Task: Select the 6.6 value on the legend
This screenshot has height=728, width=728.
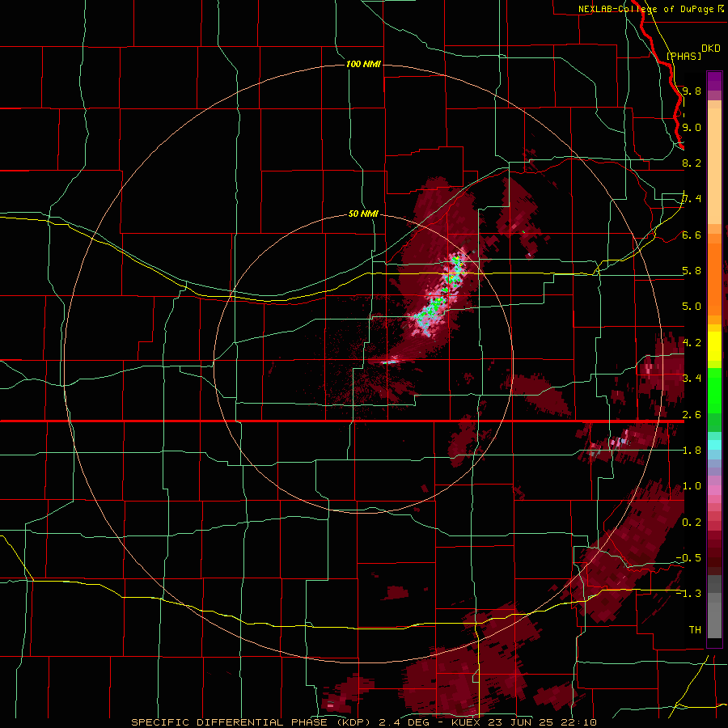Action: coord(692,235)
